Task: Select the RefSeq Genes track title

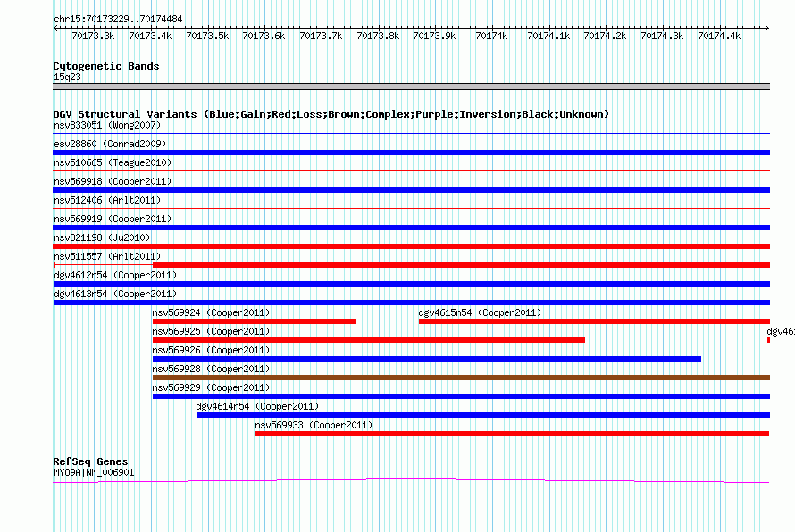Action: click(91, 461)
